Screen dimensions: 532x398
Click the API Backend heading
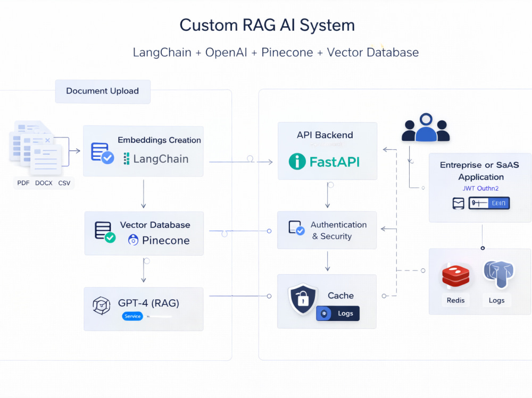(x=325, y=136)
